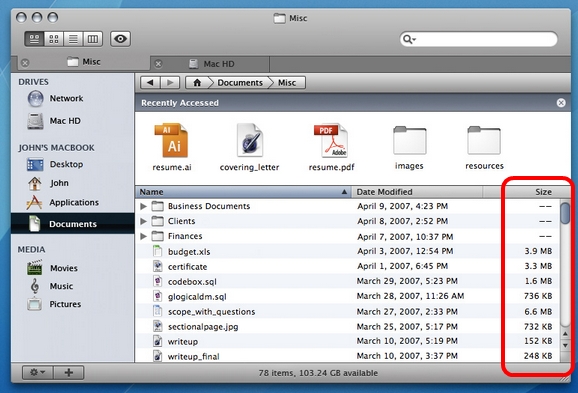
Task: Open Music in the sidebar
Action: coord(51,286)
